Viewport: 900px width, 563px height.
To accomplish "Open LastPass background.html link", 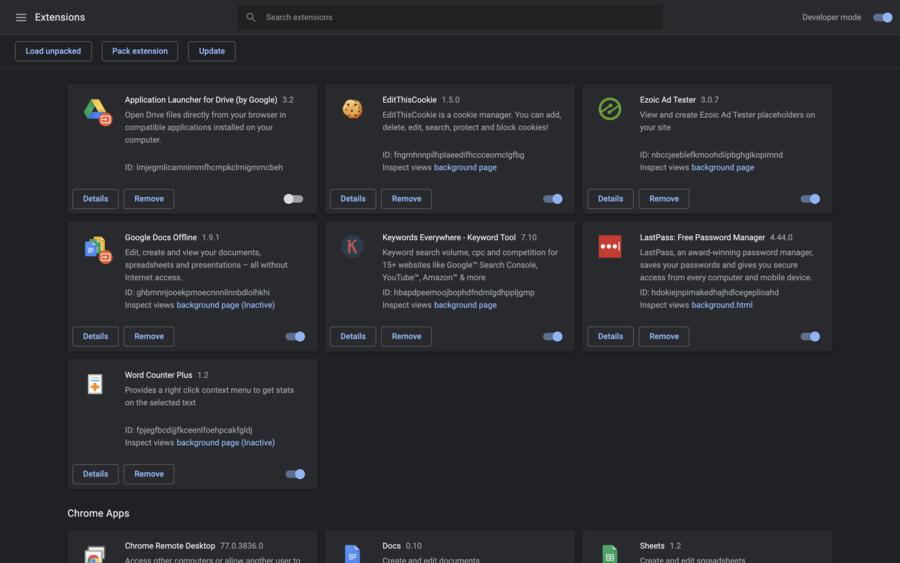I will tap(721, 305).
